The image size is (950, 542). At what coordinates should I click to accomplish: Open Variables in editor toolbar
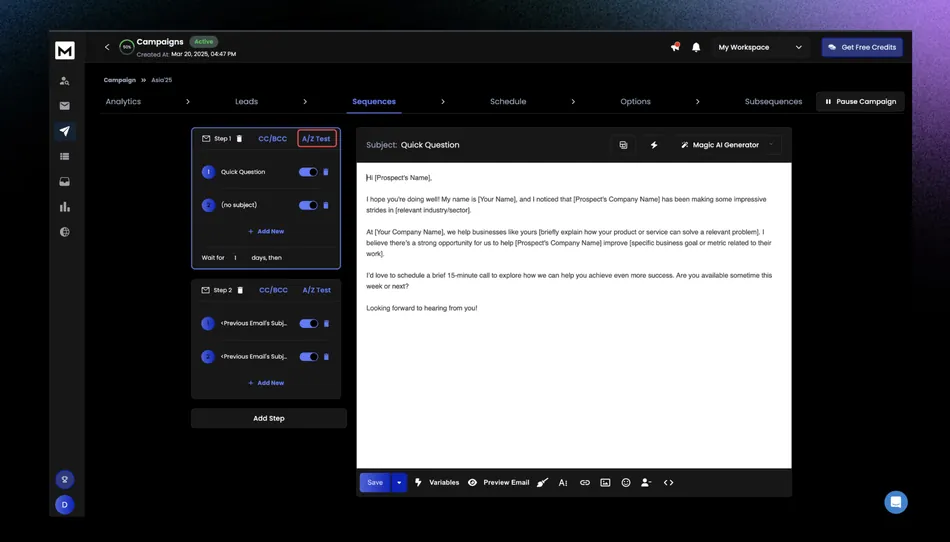point(437,483)
